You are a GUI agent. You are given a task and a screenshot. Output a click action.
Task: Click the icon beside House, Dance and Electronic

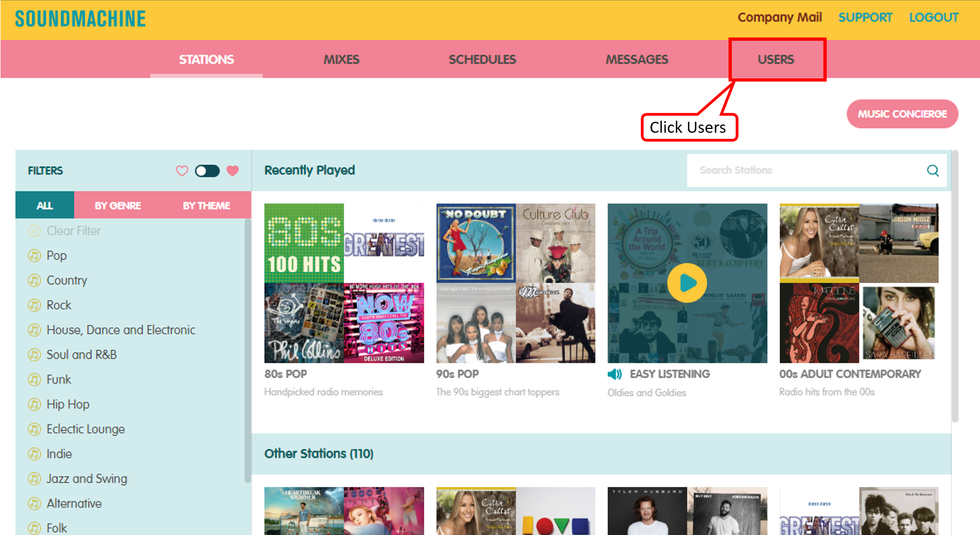tap(34, 330)
